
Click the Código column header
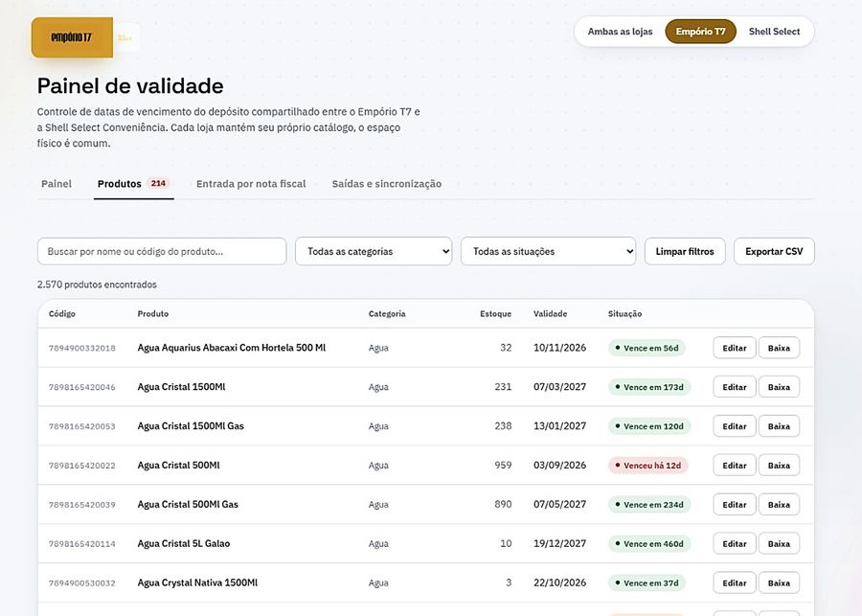pyautogui.click(x=61, y=313)
